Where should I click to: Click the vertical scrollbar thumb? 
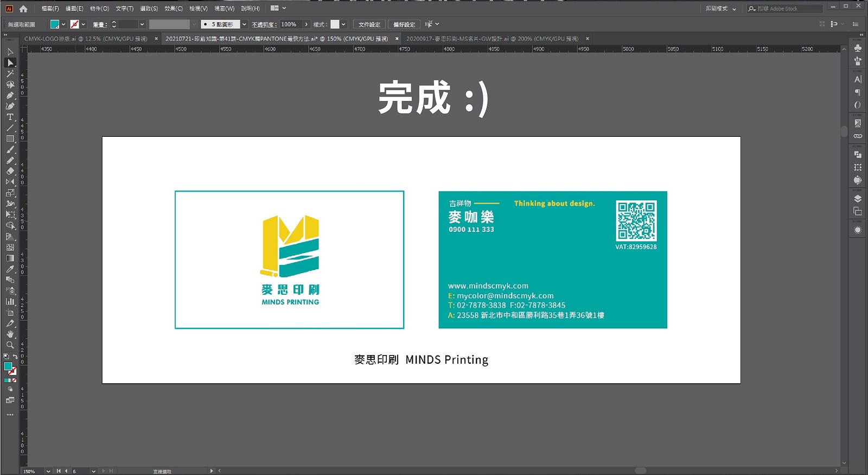click(x=844, y=131)
